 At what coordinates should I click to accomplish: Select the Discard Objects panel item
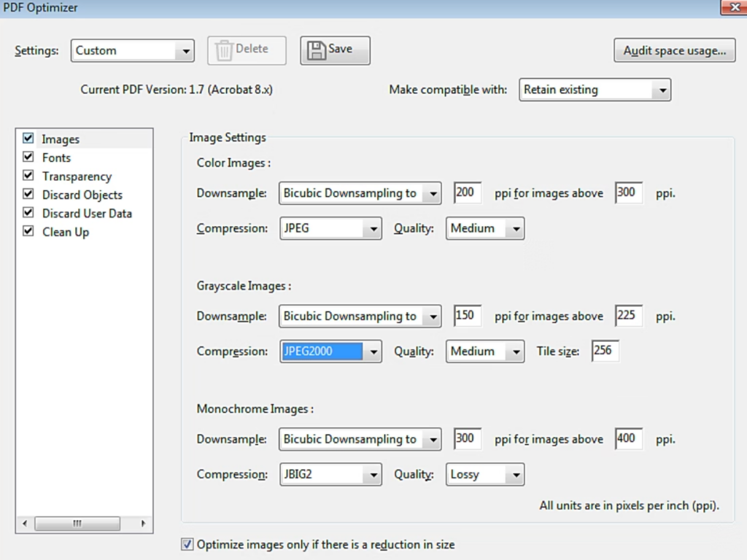click(82, 195)
